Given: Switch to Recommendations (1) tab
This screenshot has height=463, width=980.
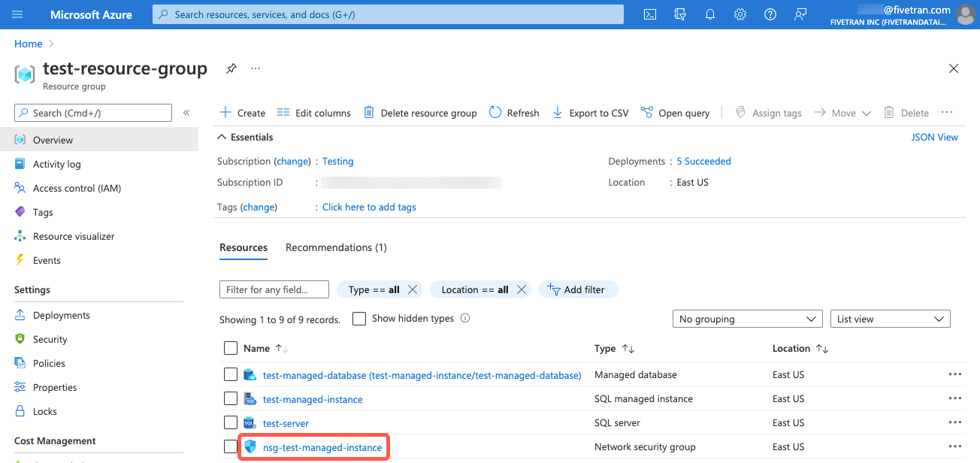Looking at the screenshot, I should 336,247.
